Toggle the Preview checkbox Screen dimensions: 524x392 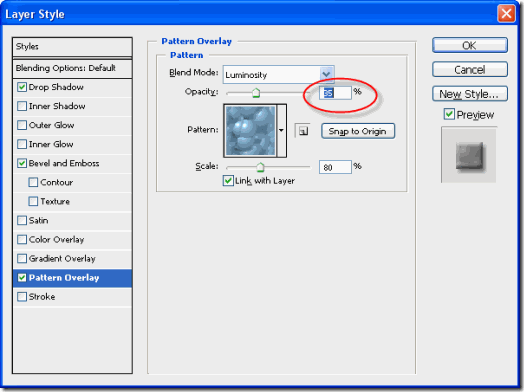pos(449,114)
